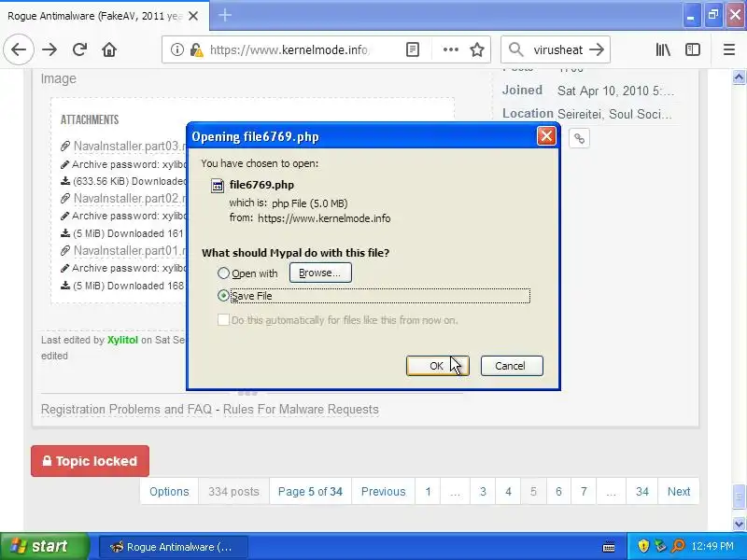Screen dimensions: 747x560
Task: Go to page 4
Action: [508, 492]
